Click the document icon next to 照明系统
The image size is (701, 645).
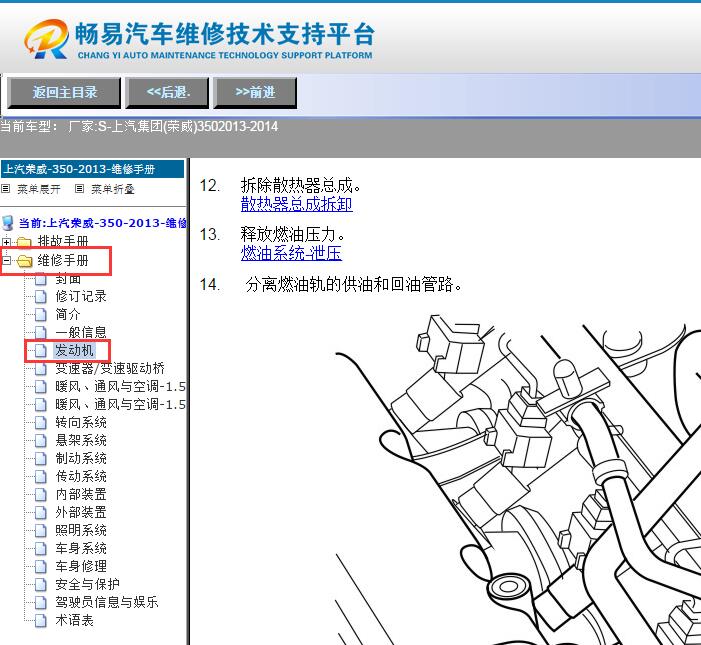tap(41, 531)
